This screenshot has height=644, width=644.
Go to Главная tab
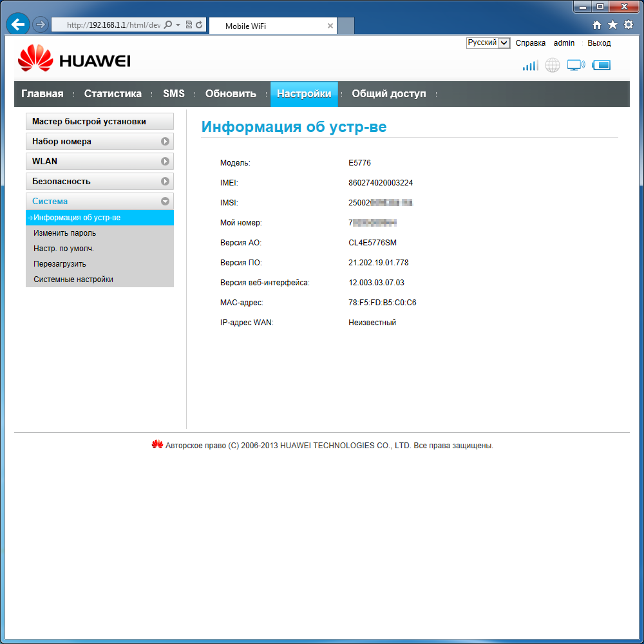pos(43,93)
